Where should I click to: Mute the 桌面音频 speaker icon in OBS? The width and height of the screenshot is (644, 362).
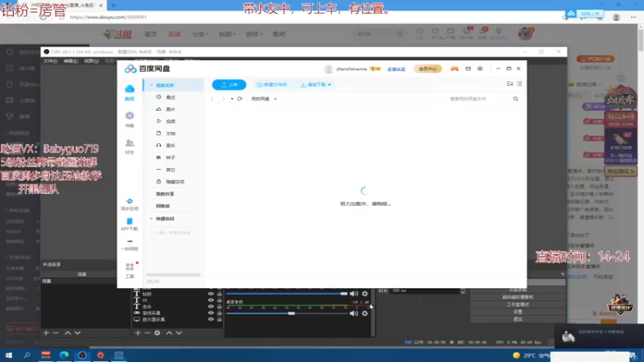coord(353,313)
